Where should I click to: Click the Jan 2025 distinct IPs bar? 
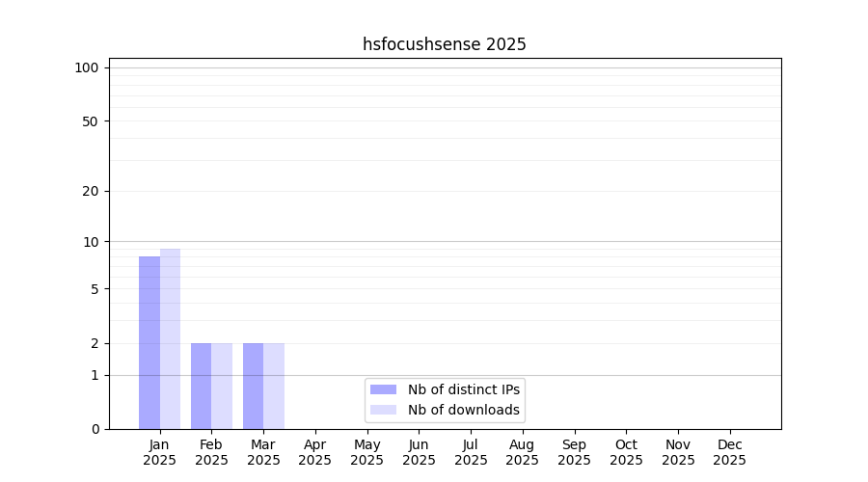pos(149,342)
